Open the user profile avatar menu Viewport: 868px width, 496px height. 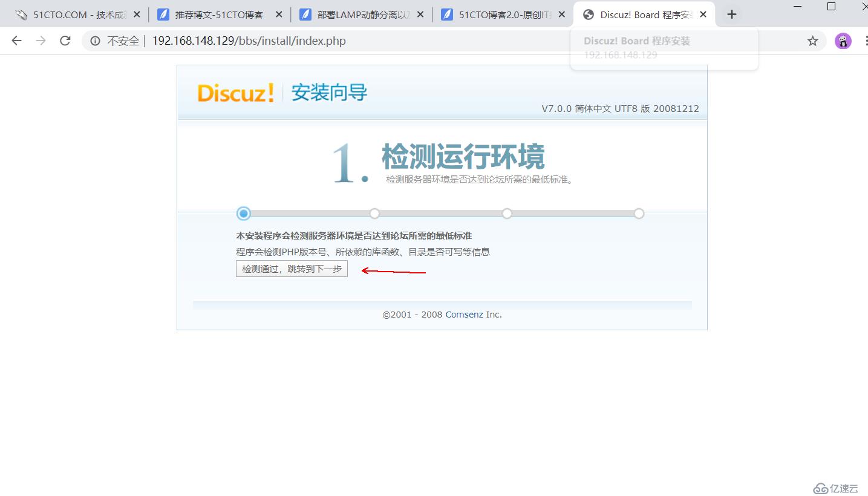[843, 41]
